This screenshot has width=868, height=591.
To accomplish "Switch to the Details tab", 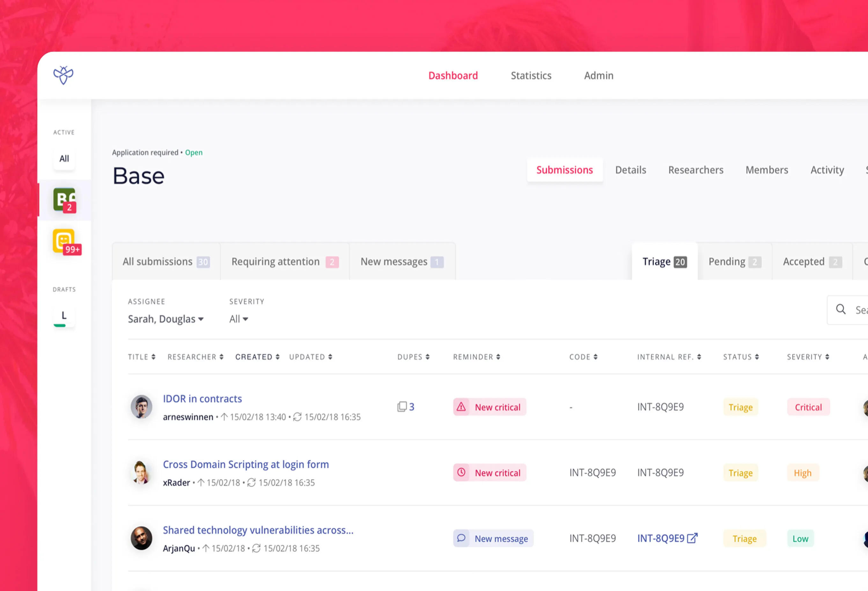I will 630,170.
